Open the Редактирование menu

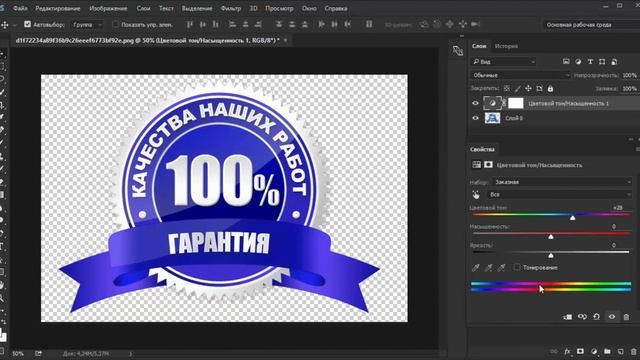click(58, 8)
